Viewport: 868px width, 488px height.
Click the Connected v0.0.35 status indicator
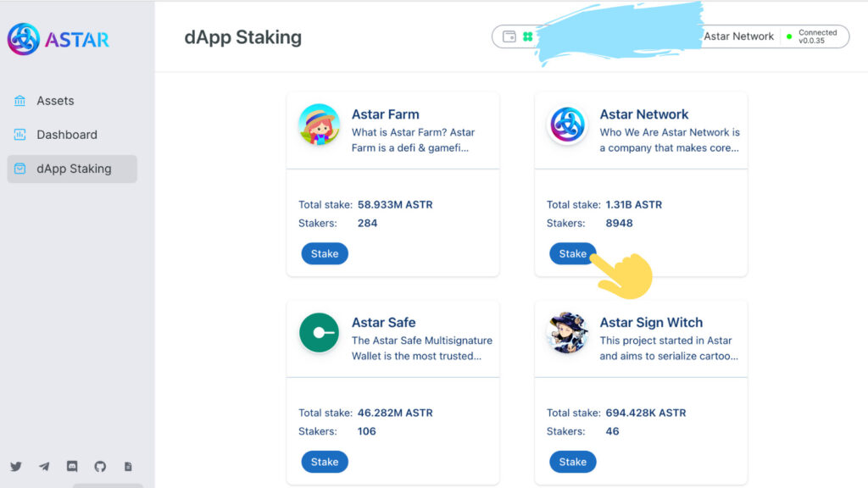pos(812,36)
